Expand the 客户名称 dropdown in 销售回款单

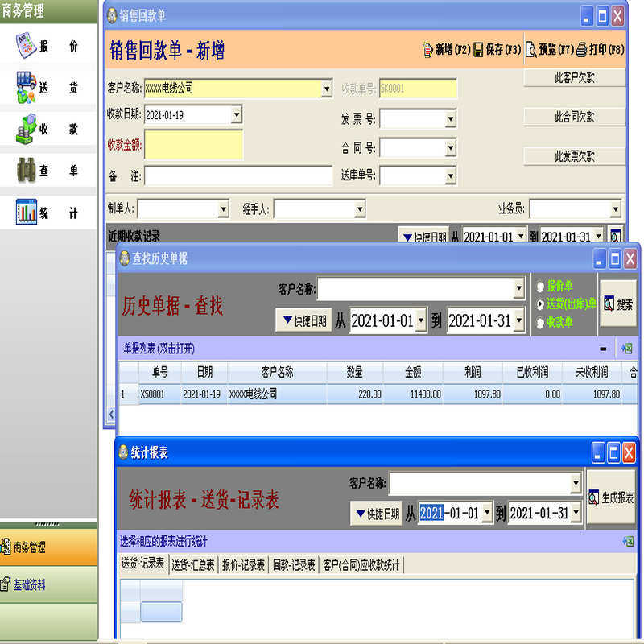(327, 89)
